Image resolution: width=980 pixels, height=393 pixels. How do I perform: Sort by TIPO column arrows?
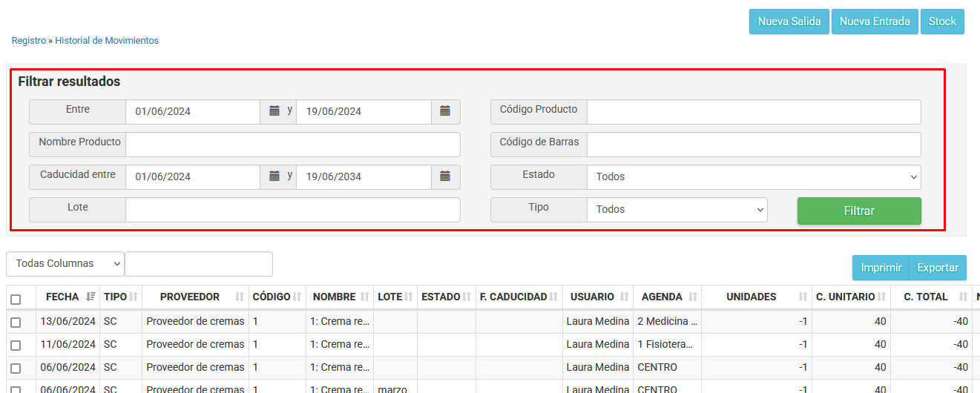tap(134, 297)
